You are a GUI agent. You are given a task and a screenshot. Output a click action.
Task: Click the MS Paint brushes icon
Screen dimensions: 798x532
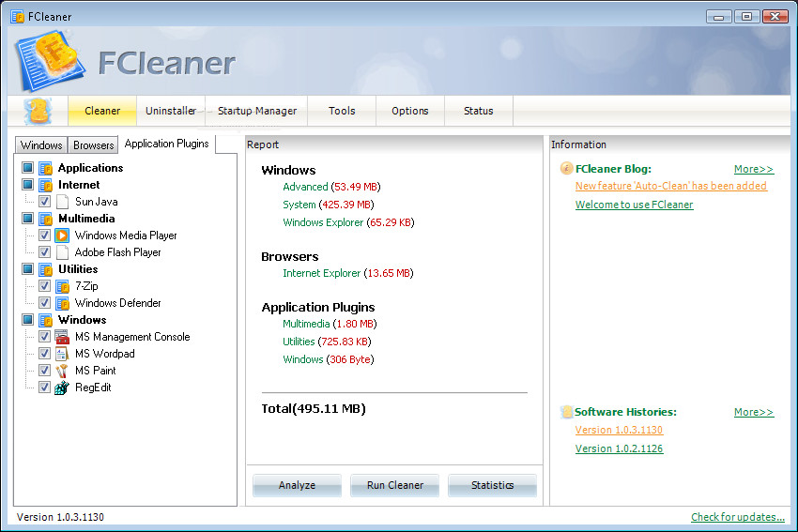click(x=62, y=371)
